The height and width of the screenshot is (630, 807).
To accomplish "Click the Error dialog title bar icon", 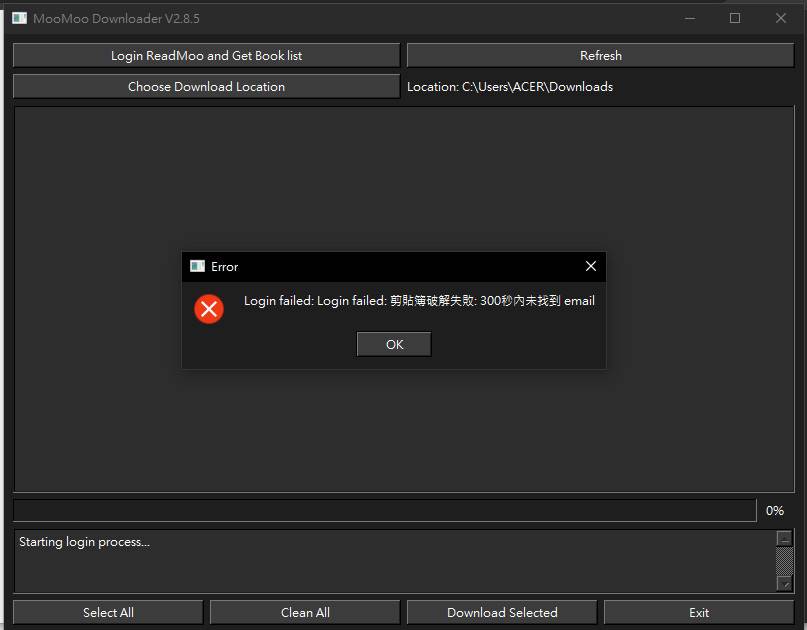I will pyautogui.click(x=198, y=267).
